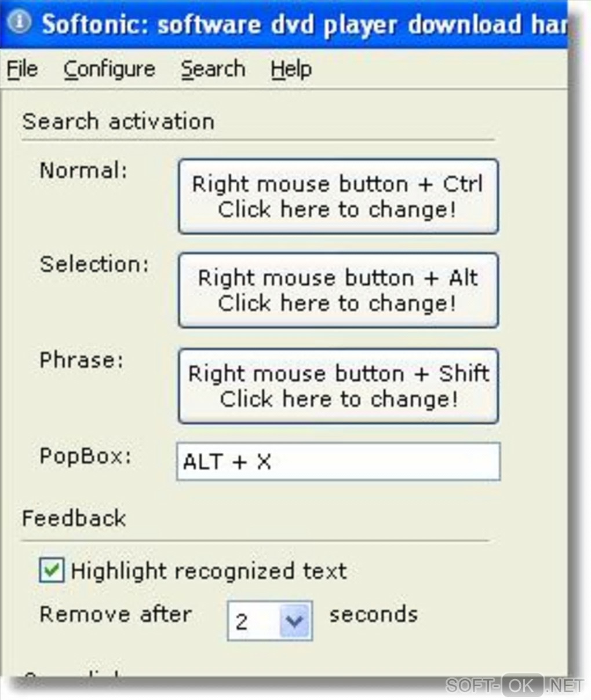
Task: Expand the Remove after seconds dropdown
Action: [295, 621]
